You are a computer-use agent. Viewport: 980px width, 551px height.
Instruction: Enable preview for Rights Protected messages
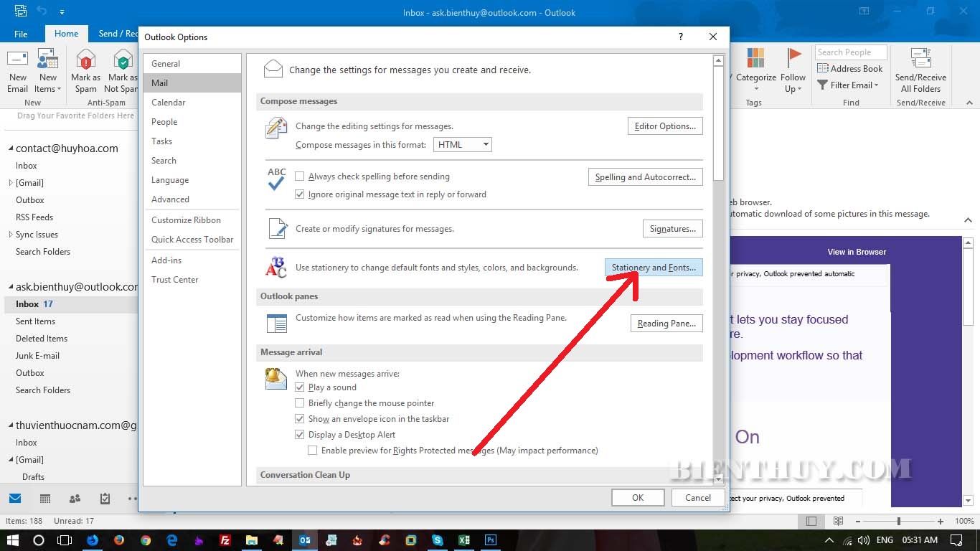tap(313, 451)
